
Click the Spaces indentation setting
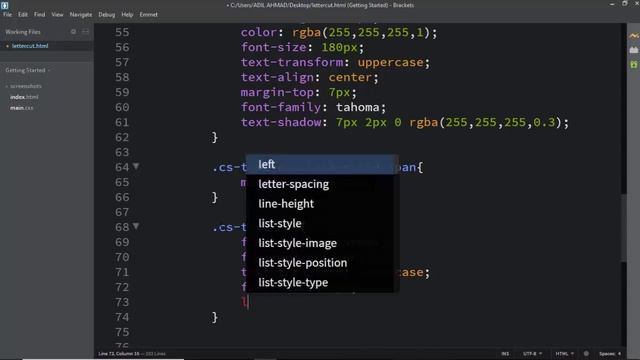pos(610,353)
